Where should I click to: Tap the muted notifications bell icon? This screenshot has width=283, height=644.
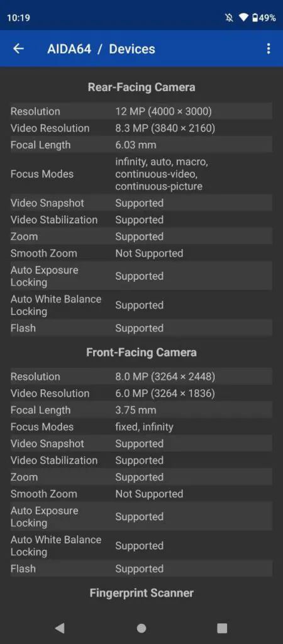coord(229,18)
